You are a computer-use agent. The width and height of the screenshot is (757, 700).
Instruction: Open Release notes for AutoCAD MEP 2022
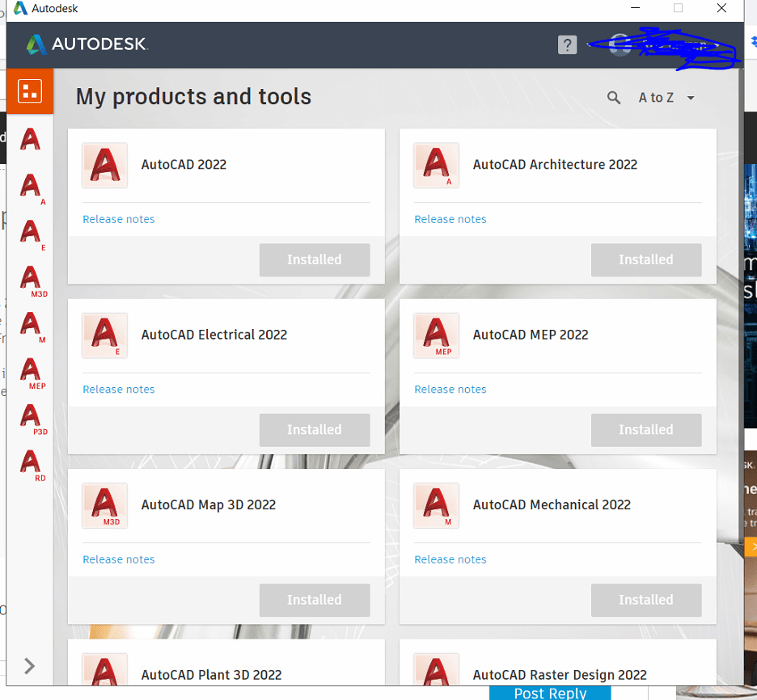tap(450, 390)
